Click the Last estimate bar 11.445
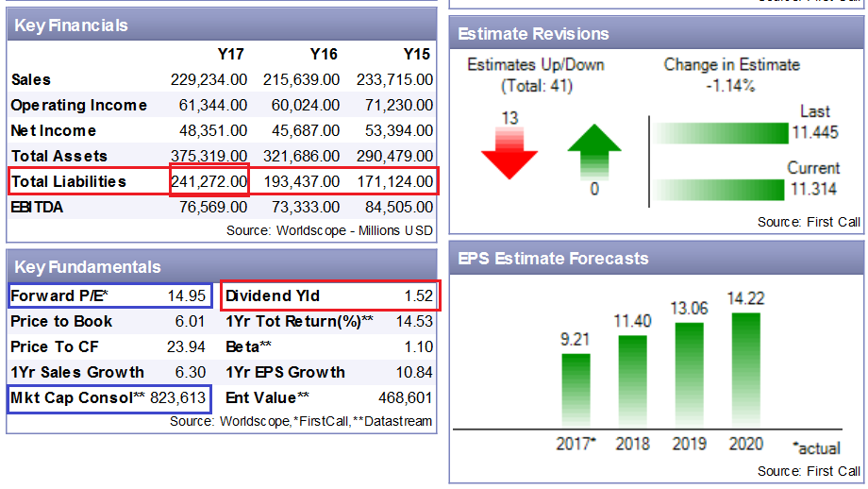This screenshot has height=489, width=868. (722, 133)
